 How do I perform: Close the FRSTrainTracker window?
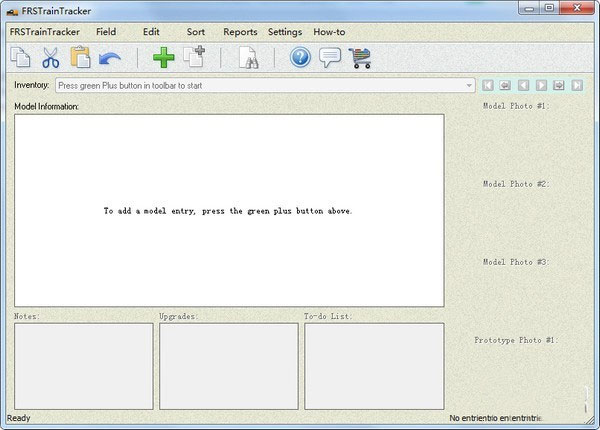[x=577, y=8]
